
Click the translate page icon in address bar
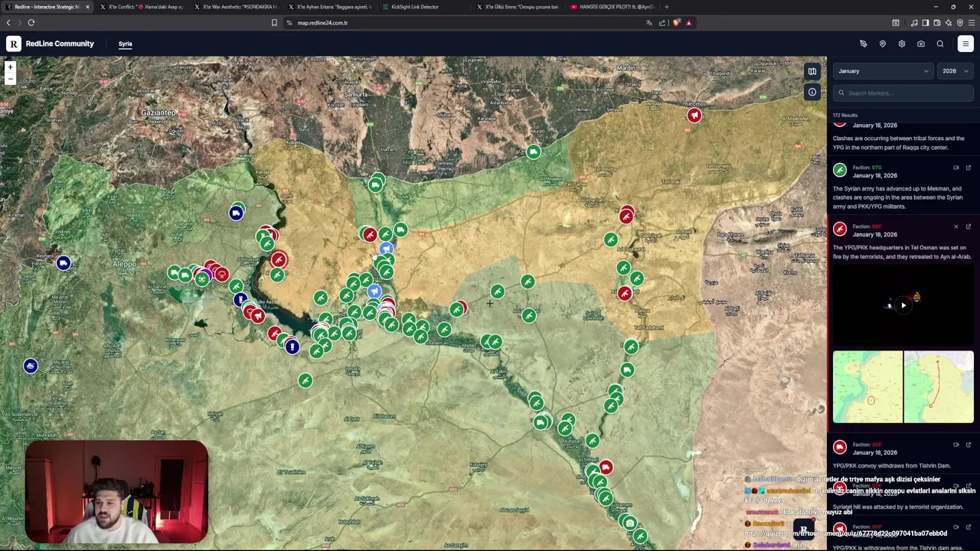(x=649, y=23)
